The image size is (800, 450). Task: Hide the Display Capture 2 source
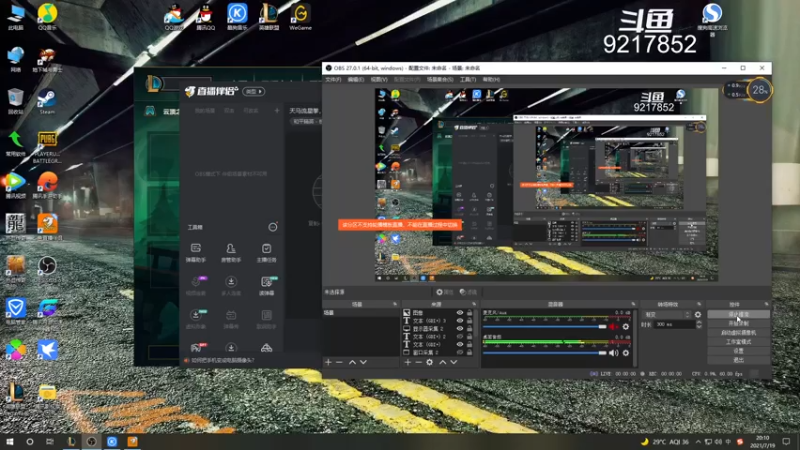point(460,329)
